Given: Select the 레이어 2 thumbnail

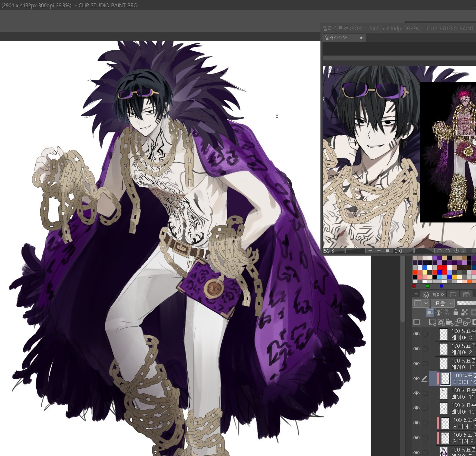Looking at the screenshot, I should click(443, 349).
